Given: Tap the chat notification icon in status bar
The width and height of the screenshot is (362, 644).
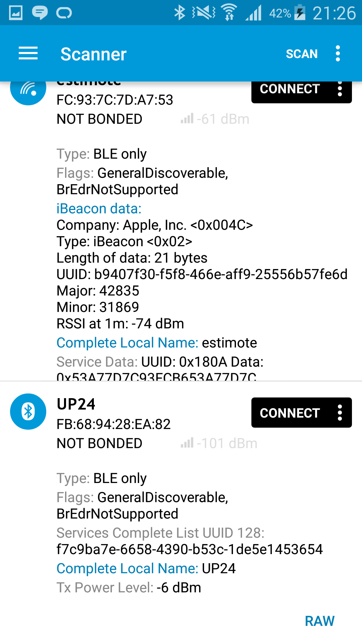Looking at the screenshot, I should click(x=40, y=13).
